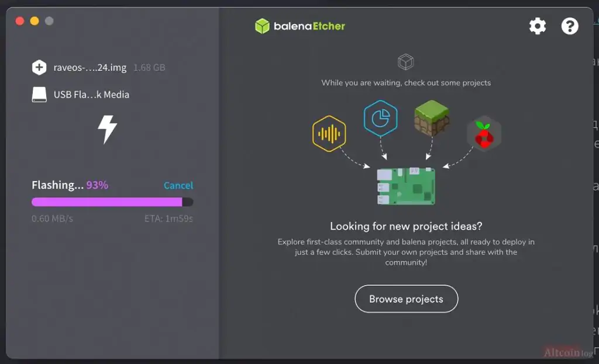Open the settings gear icon
Viewport: 599px width, 364px height.
(537, 26)
